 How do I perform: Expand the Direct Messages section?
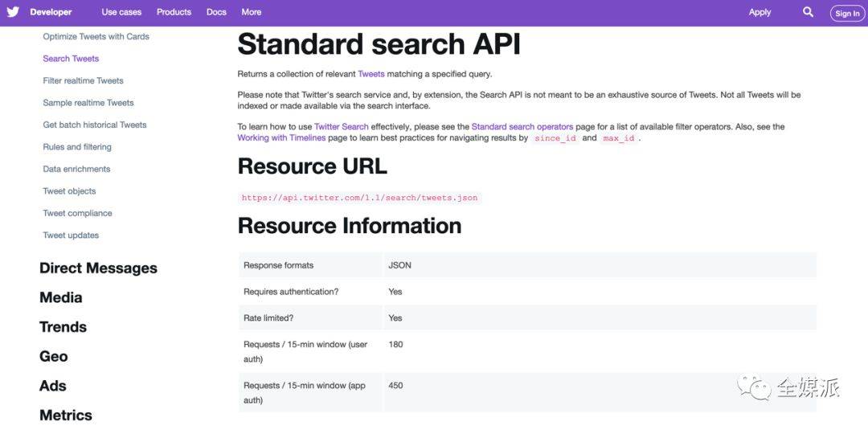tap(98, 268)
